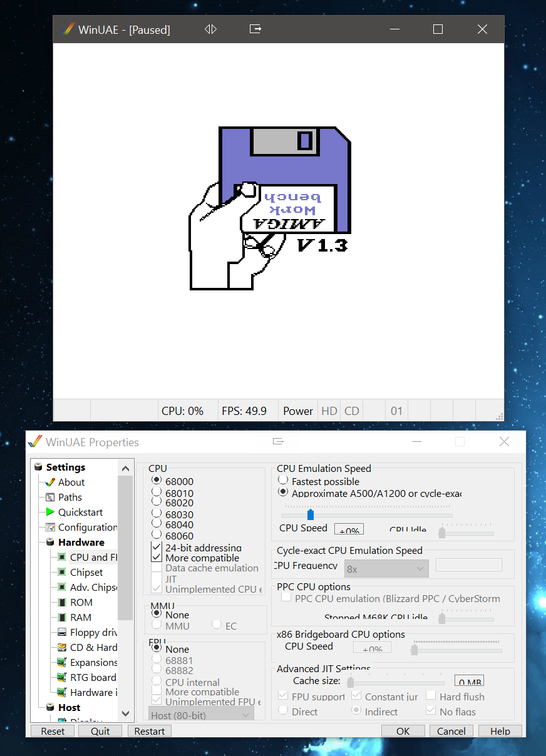Click the RAM chip icon
546x756 pixels.
click(x=62, y=617)
